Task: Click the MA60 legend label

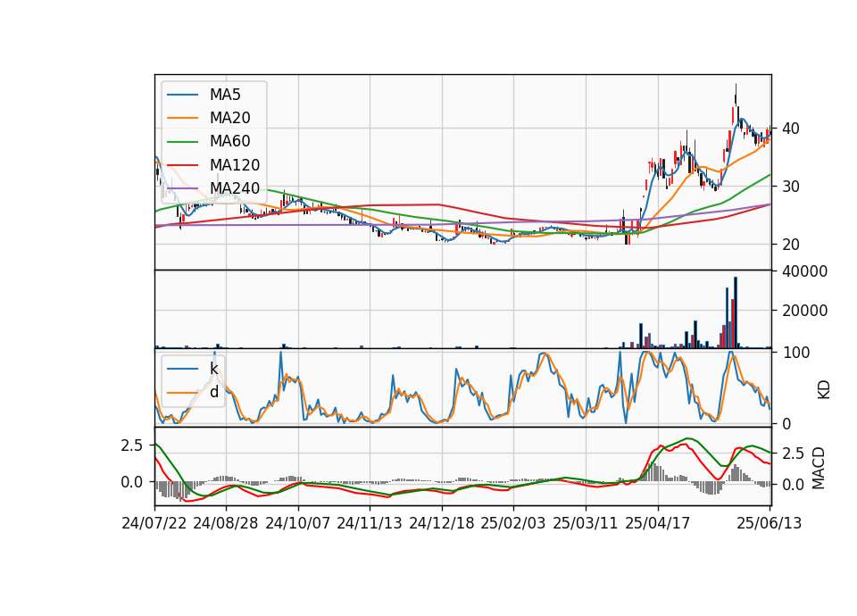Action: 229,142
